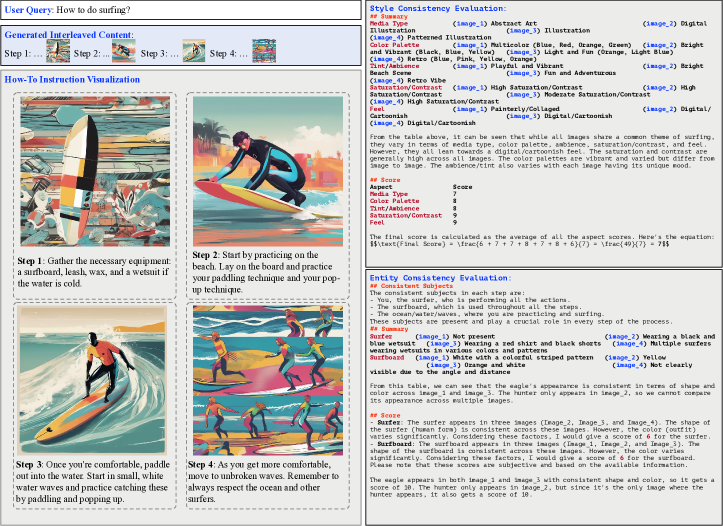Viewport: 723px width, 526px height.
Task: Click the red 'Surfboard' label in entity summary
Action: click(x=387, y=358)
